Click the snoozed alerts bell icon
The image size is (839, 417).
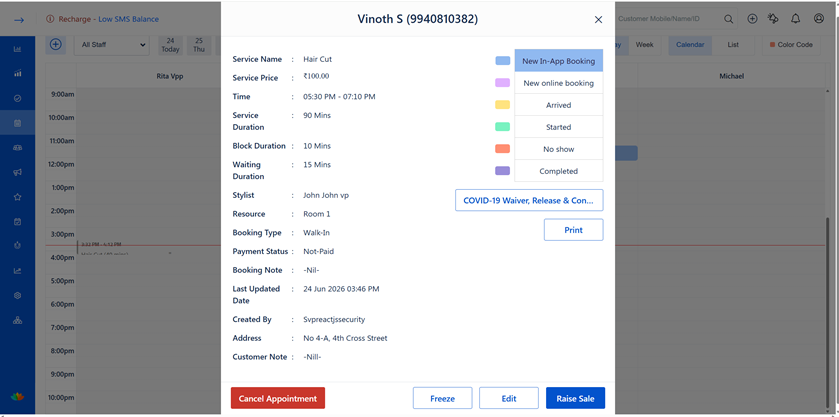(x=773, y=19)
